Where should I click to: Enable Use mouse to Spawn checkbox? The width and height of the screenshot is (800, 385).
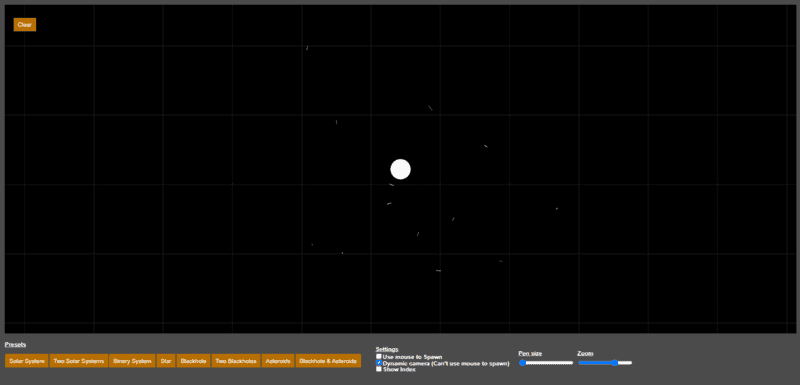click(379, 356)
